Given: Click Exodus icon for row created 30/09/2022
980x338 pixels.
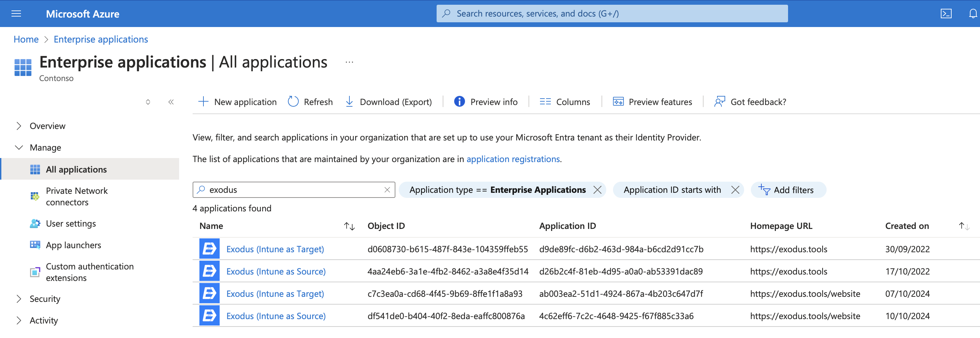Looking at the screenshot, I should 209,249.
